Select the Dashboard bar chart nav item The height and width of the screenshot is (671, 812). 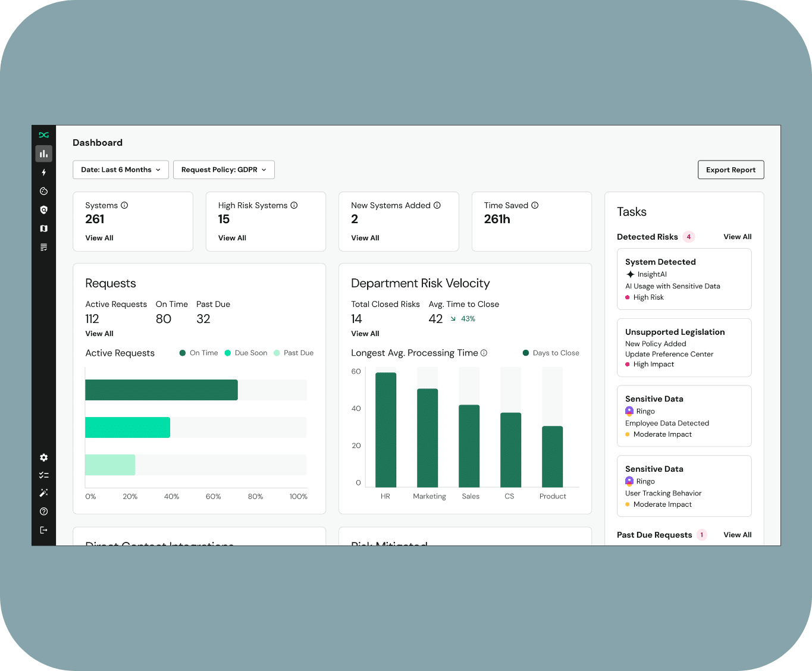pyautogui.click(x=43, y=154)
